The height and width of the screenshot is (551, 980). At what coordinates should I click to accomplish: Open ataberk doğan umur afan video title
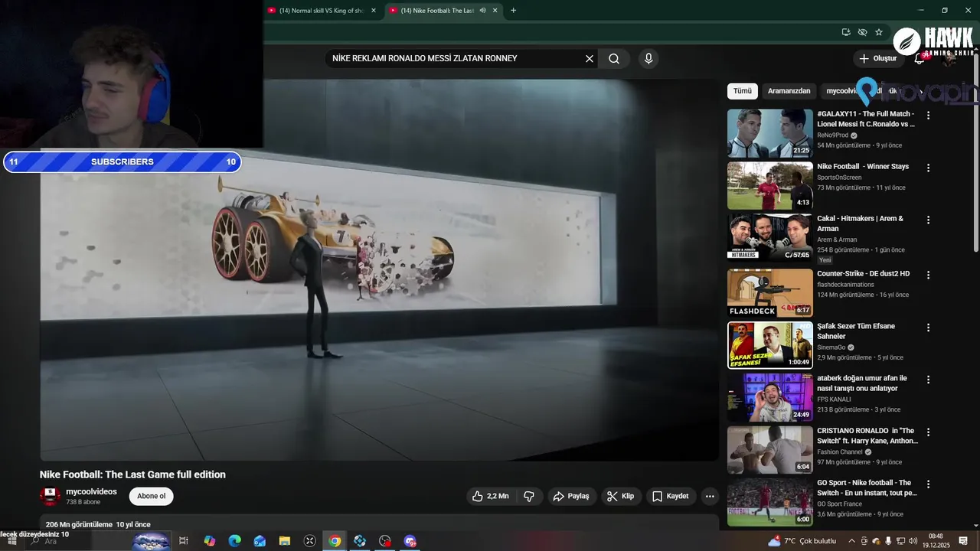click(x=861, y=383)
